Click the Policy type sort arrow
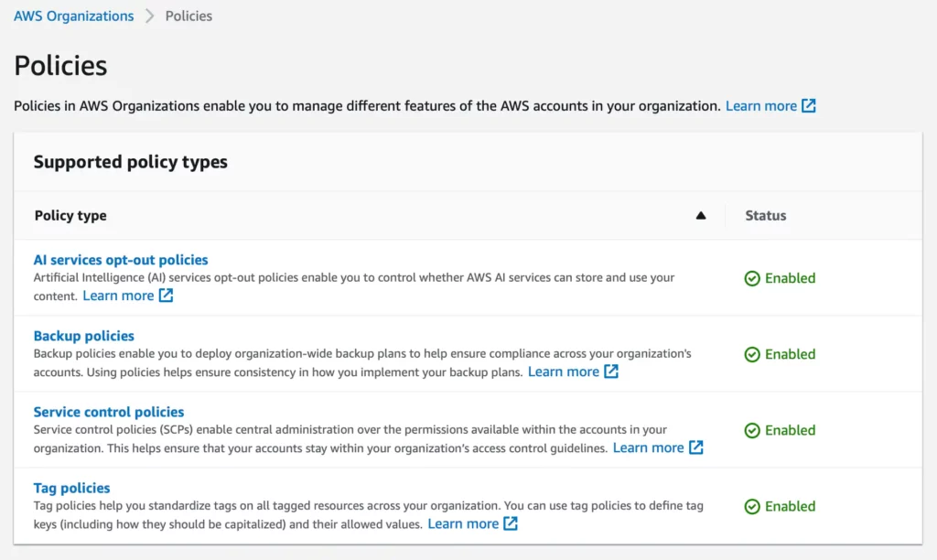Screen dimensions: 937x560 click(701, 215)
